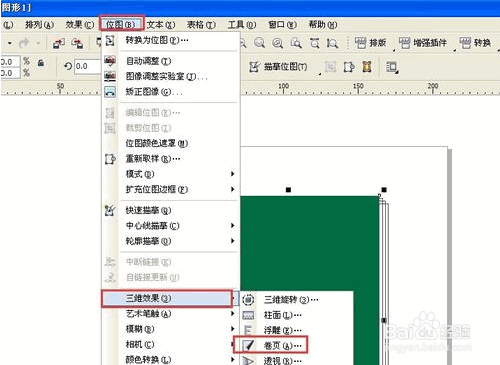The width and height of the screenshot is (500, 365).
Task: Choose 重新取样 (resample) entry
Action: (x=171, y=159)
